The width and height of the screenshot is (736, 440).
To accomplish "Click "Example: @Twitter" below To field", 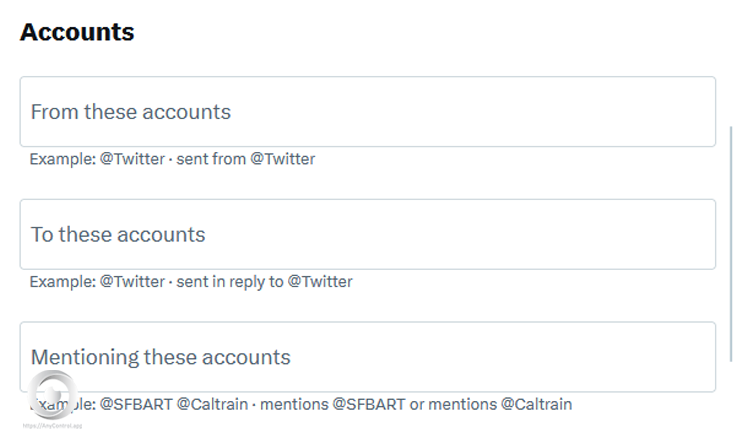I will coord(97,282).
